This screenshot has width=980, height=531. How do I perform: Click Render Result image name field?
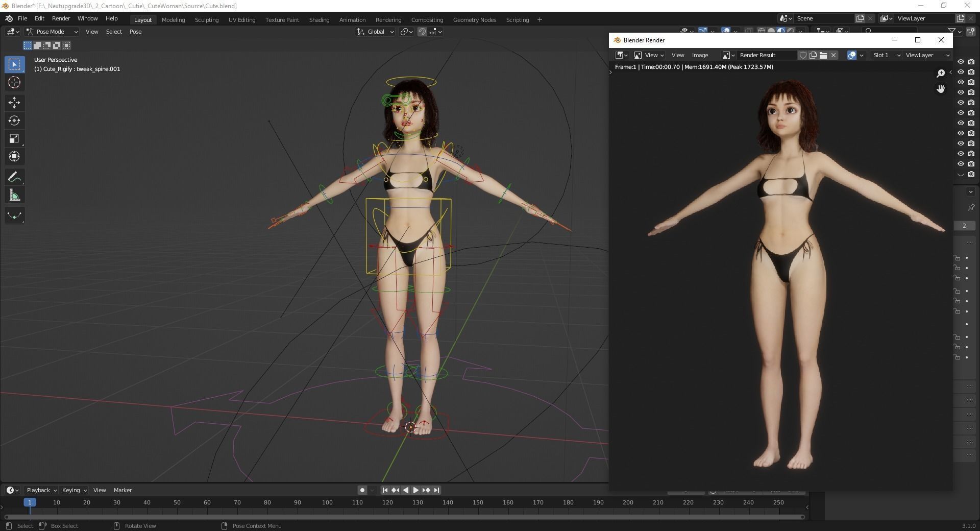click(767, 55)
